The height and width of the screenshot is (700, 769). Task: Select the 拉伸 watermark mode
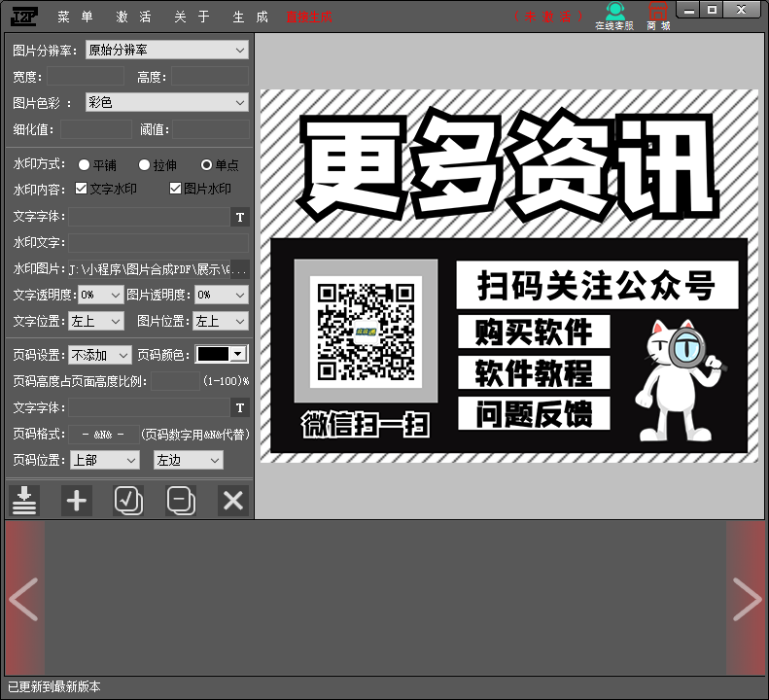[145, 165]
